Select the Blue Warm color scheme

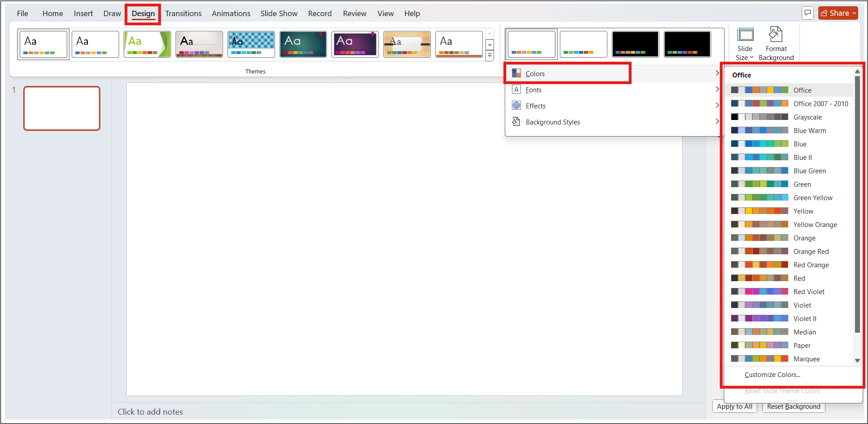pyautogui.click(x=810, y=130)
